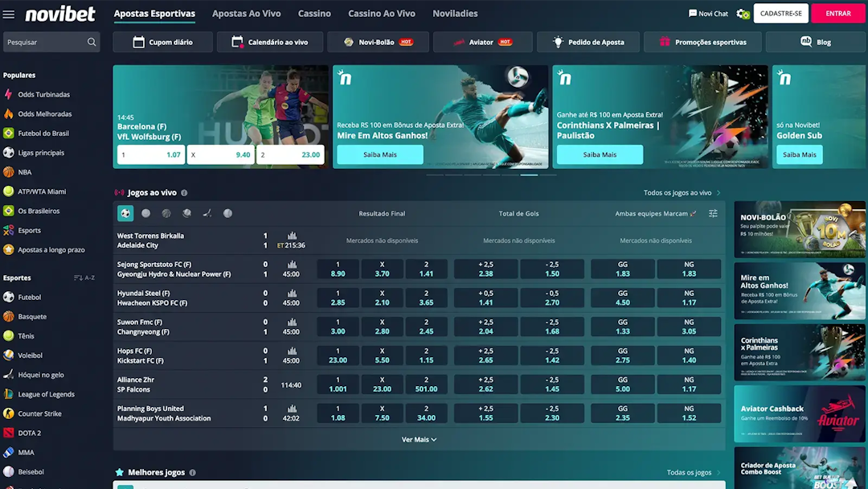Pick NG 1.52 for Planning Boys United match
This screenshot has width=868, height=489.
coord(689,413)
